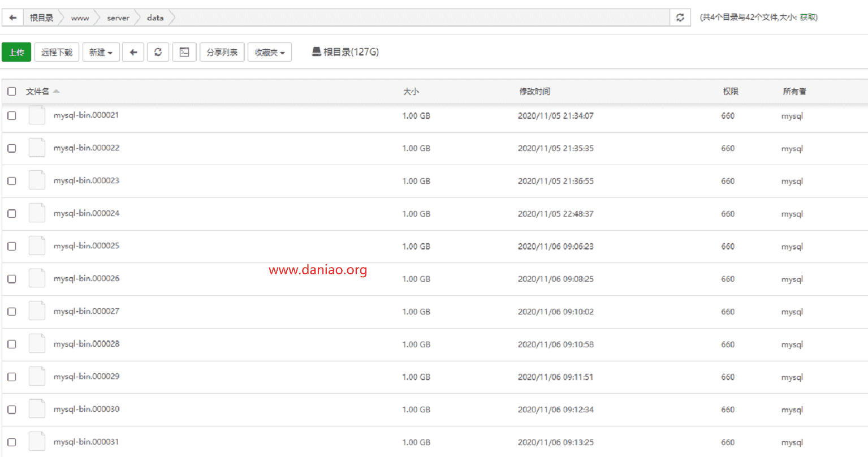This screenshot has height=457, width=868.
Task: Sort by 大小 column header
Action: point(411,91)
